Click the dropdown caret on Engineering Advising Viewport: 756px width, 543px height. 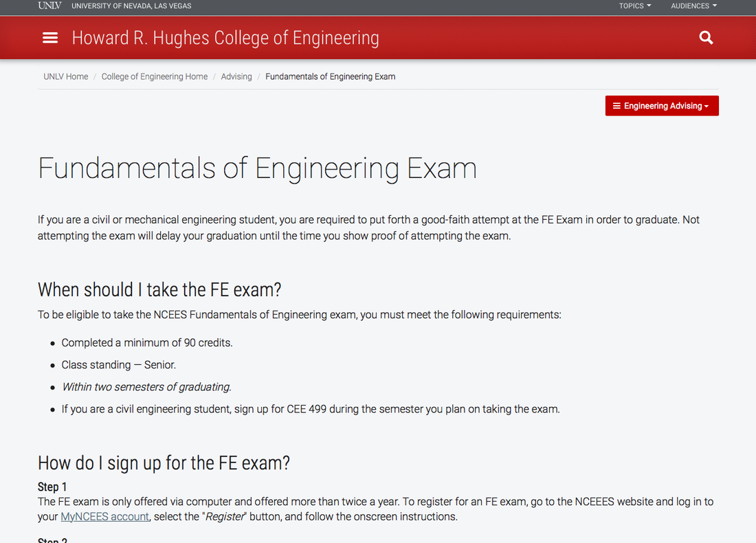pos(708,105)
